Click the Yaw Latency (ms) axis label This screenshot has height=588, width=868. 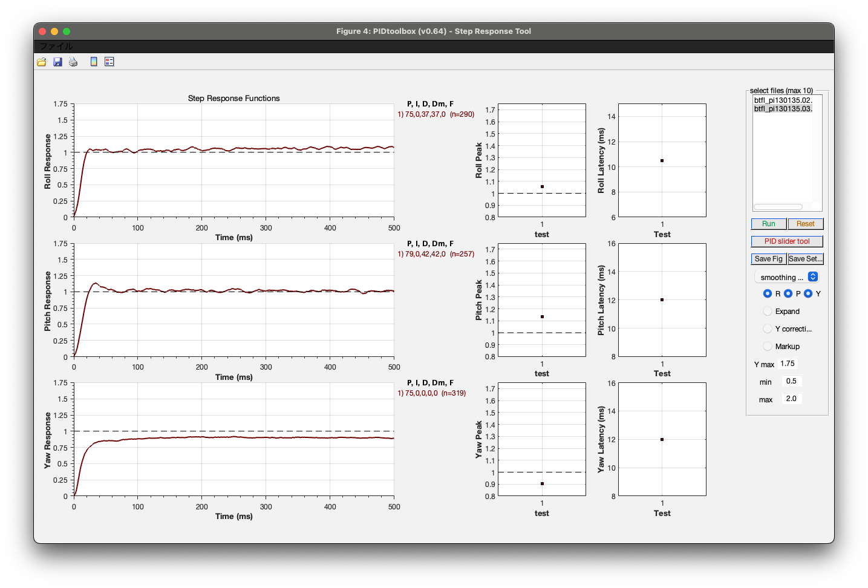coord(601,439)
